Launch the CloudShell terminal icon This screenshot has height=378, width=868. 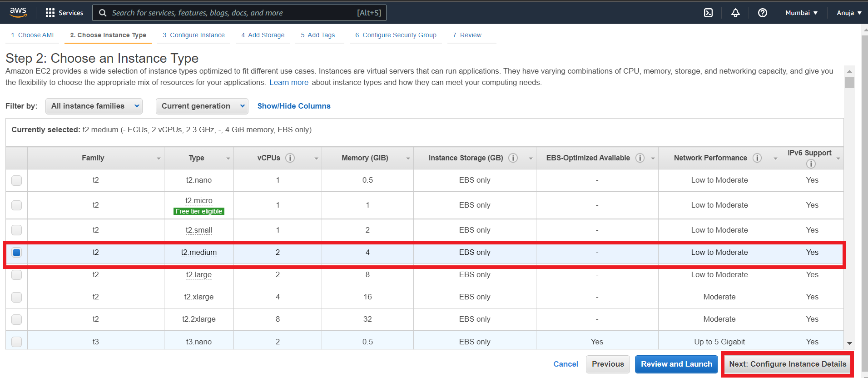(x=708, y=13)
